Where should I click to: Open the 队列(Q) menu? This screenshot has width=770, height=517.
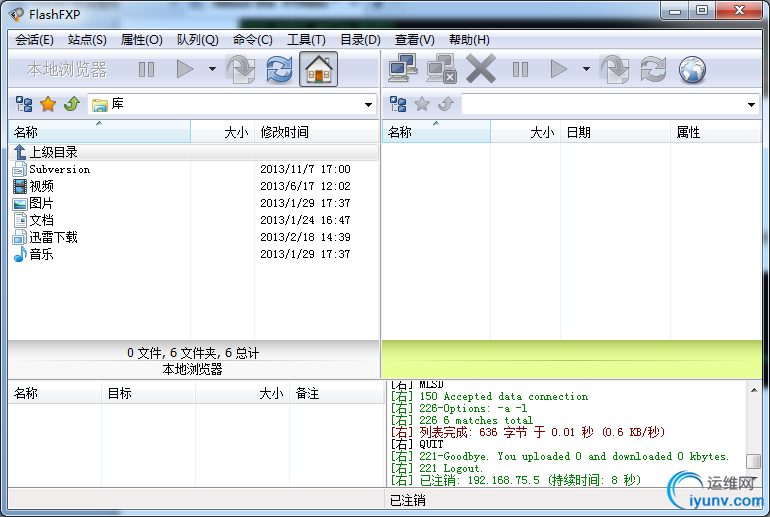(197, 40)
